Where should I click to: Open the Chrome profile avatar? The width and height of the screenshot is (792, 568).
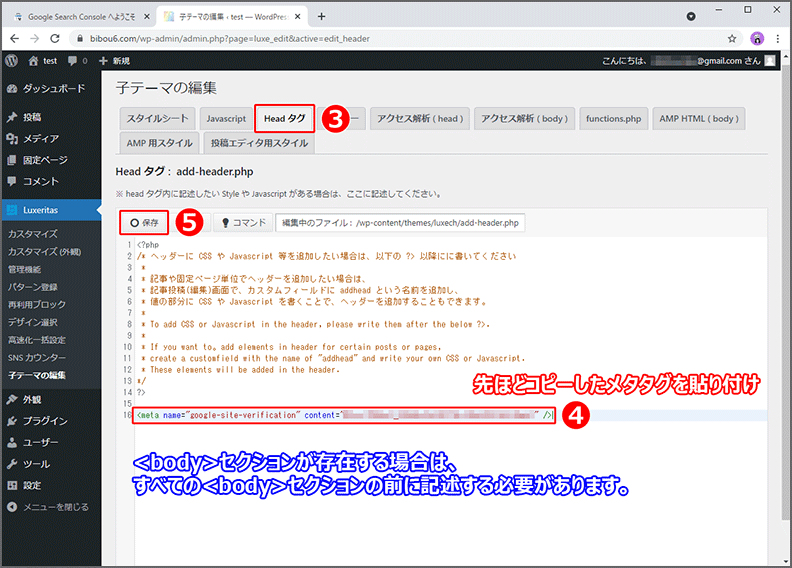click(757, 38)
